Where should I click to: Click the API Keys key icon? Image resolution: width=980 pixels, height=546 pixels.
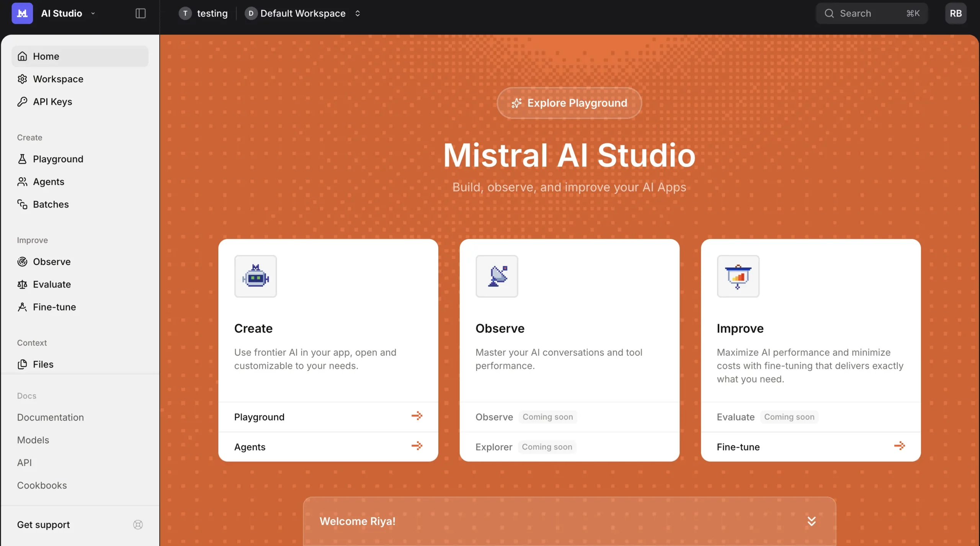(x=22, y=102)
